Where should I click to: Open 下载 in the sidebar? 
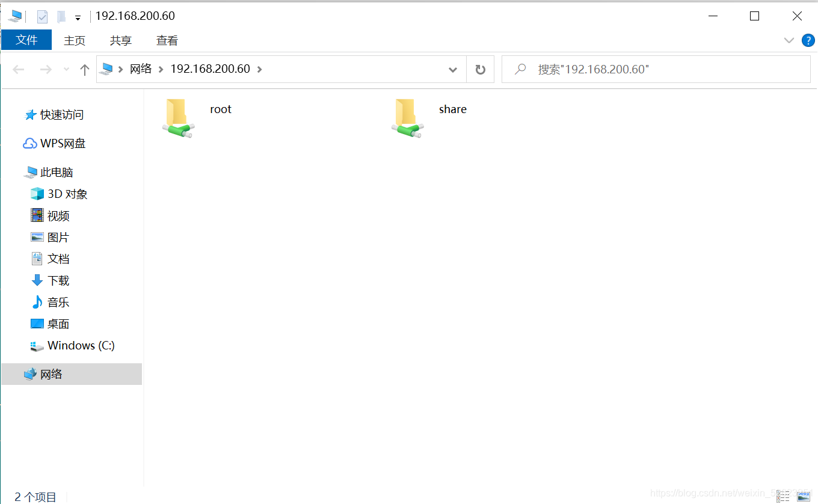click(58, 281)
